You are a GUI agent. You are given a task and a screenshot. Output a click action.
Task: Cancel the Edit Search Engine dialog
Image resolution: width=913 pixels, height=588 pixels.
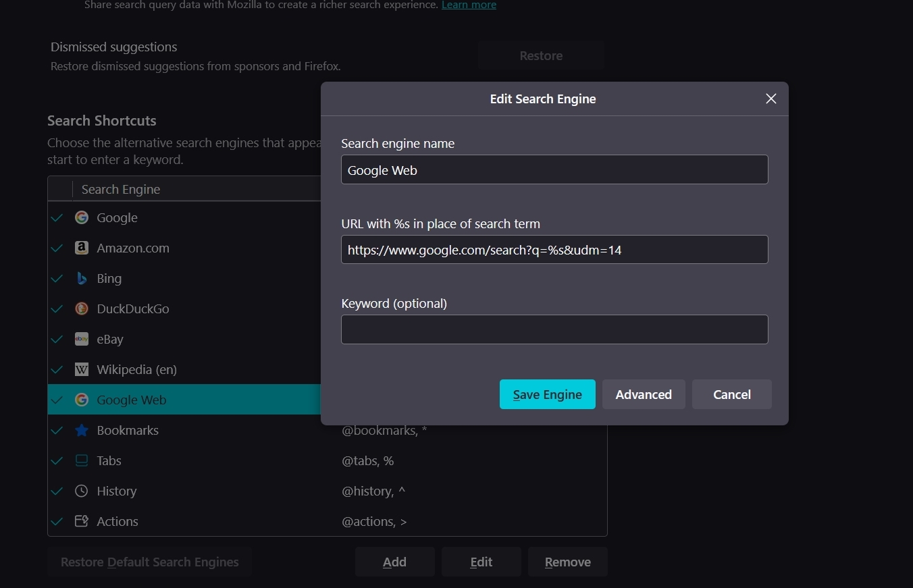pyautogui.click(x=731, y=394)
